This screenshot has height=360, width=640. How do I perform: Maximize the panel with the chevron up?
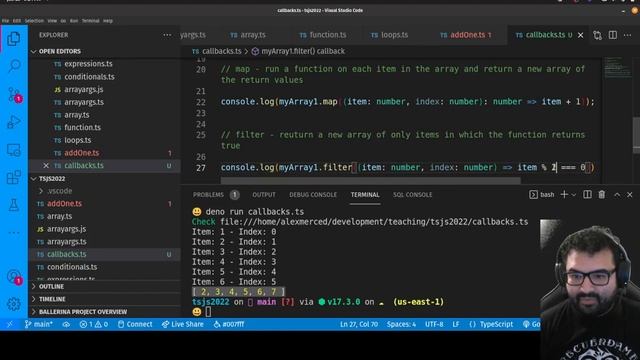[617, 195]
